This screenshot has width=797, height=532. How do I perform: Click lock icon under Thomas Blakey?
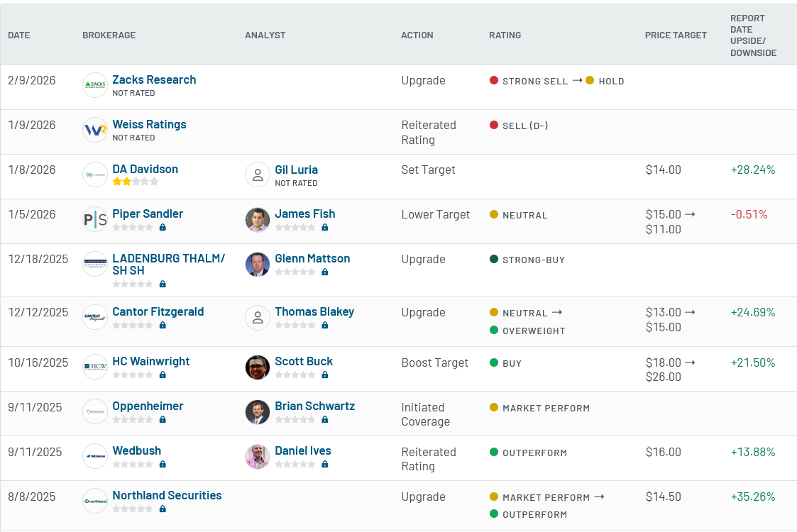[325, 325]
